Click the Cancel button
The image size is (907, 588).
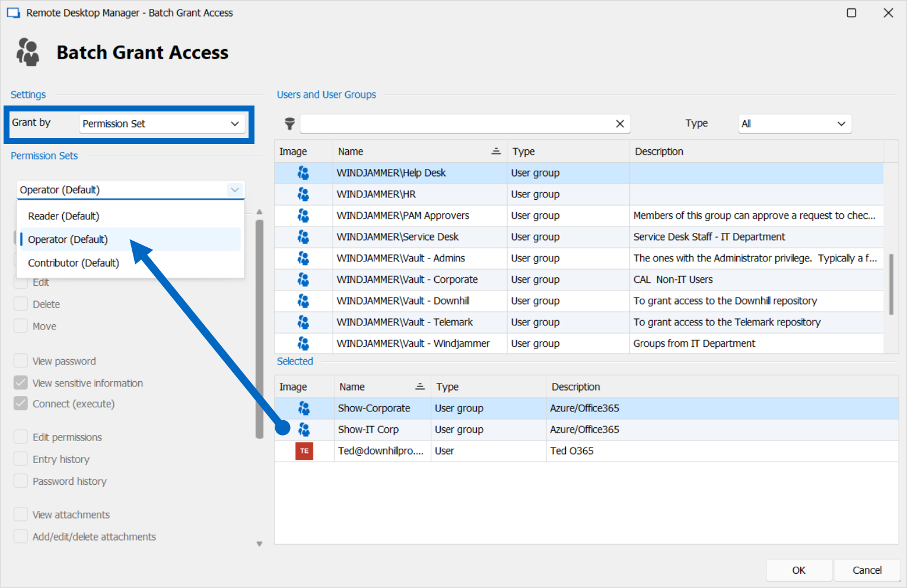tap(866, 570)
